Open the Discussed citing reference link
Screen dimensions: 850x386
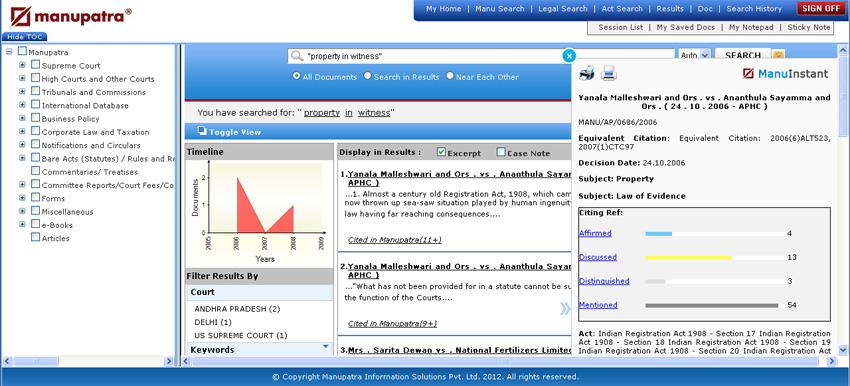coord(597,257)
